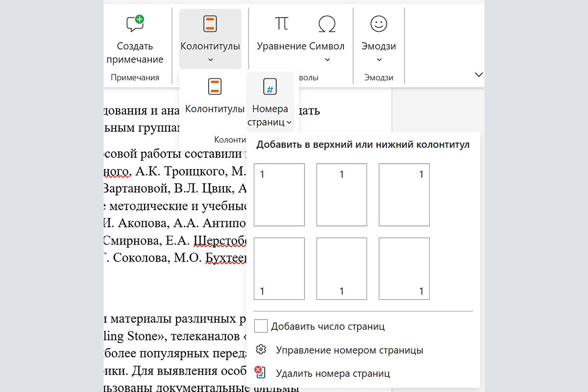588x392 pixels.
Task: Click the Номера страниц (#) icon
Action: (270, 86)
